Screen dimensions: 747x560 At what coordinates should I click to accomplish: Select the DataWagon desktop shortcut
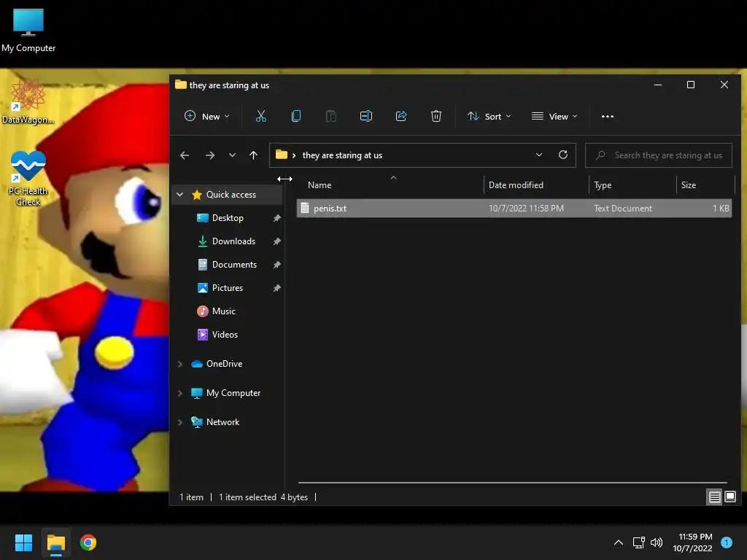(28, 101)
